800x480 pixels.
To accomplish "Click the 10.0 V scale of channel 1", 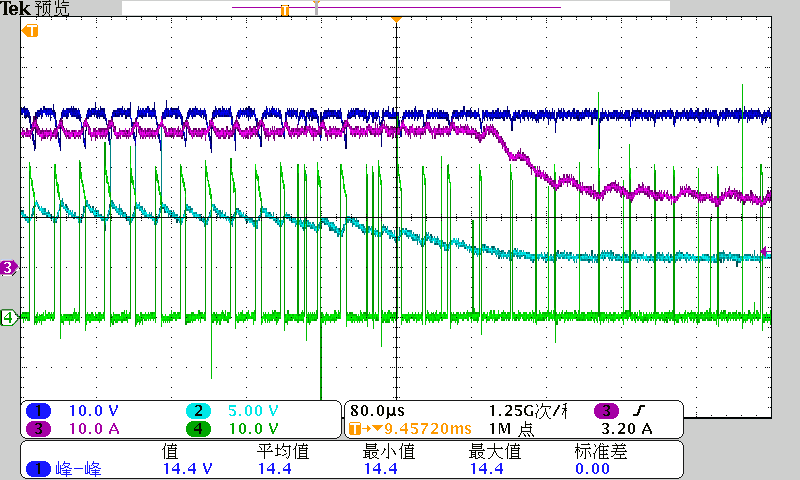I will click(93, 411).
